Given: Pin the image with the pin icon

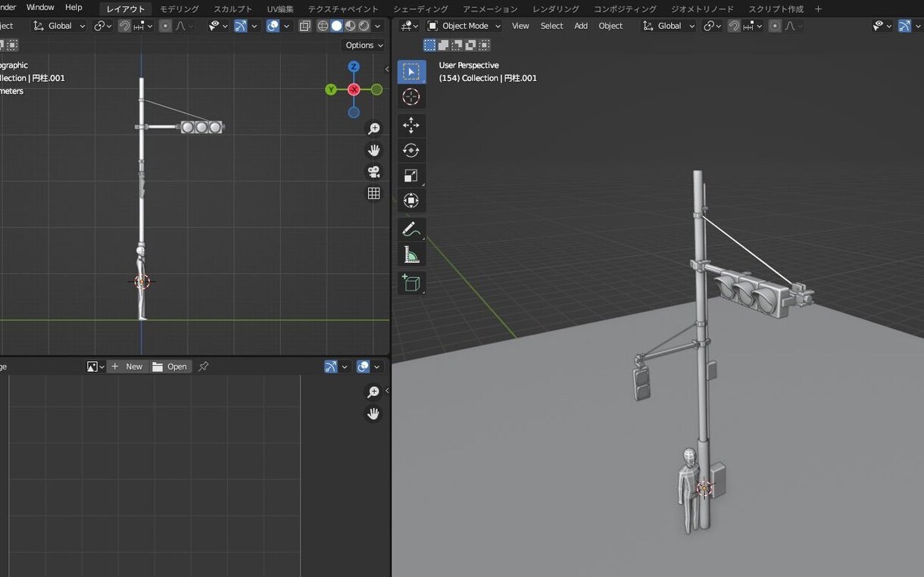Looking at the screenshot, I should coord(203,366).
